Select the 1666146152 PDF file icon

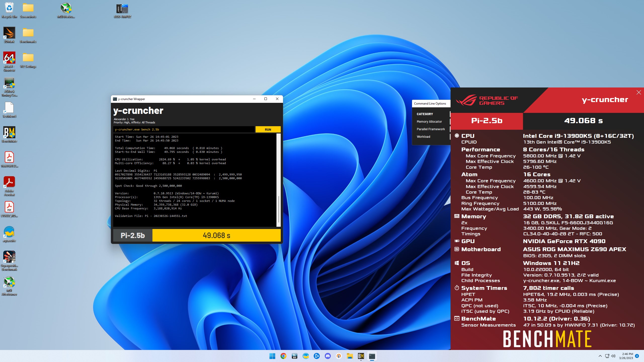(x=9, y=159)
